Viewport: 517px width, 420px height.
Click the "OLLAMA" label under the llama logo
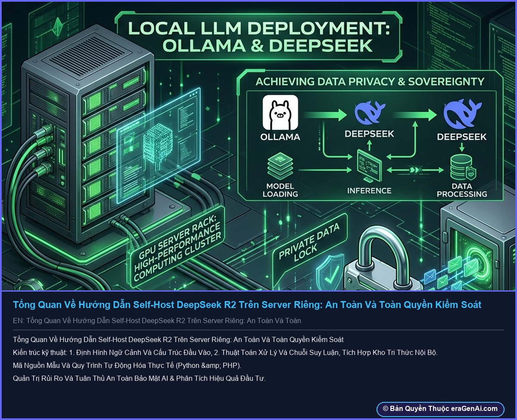coord(280,137)
